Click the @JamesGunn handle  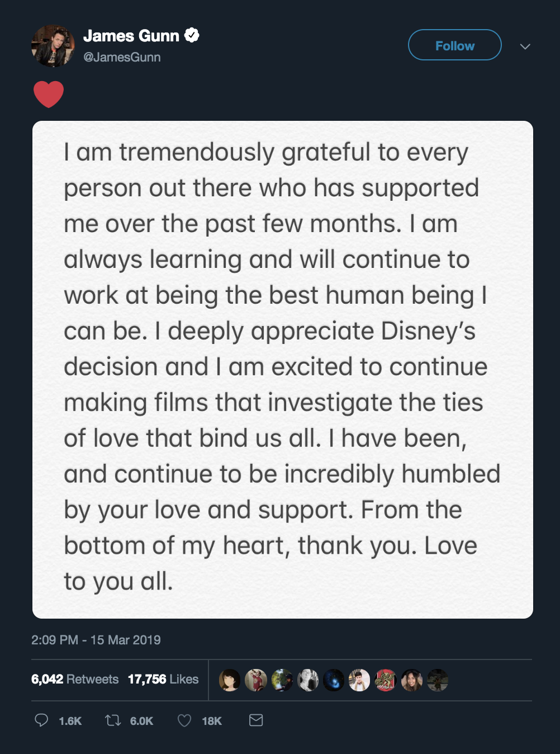tap(122, 57)
